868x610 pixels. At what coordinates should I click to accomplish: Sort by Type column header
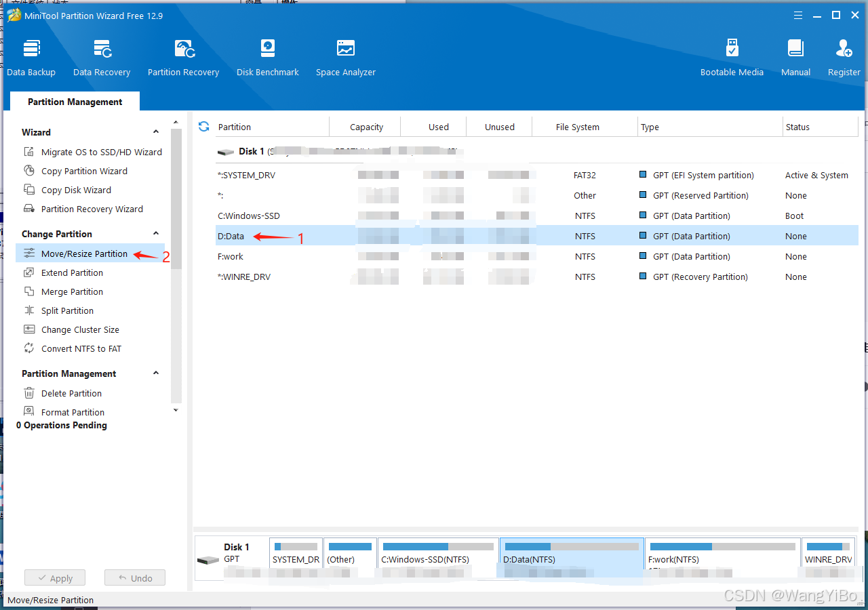tap(710, 127)
